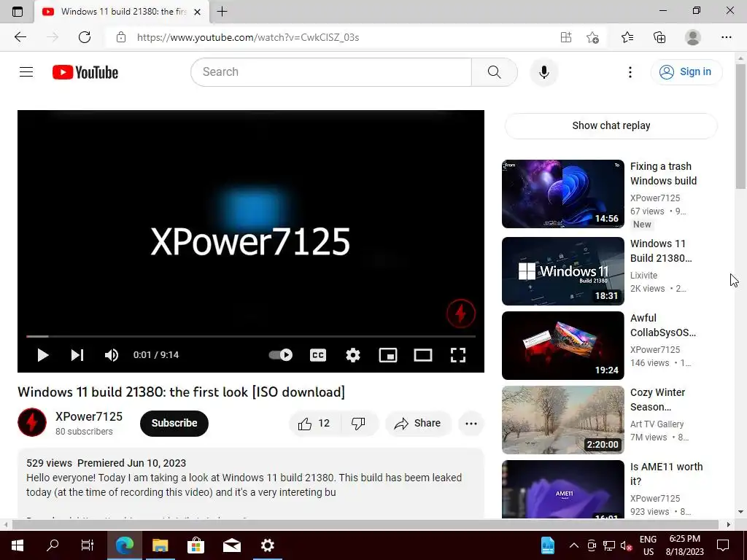Play the video

(x=43, y=355)
